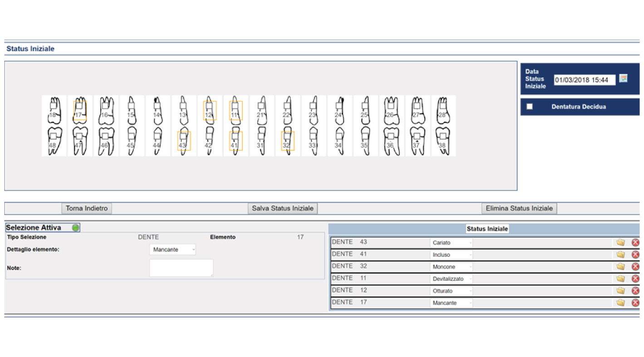Select tooth 34 in the dental chart
The image size is (644, 357).
click(x=339, y=141)
